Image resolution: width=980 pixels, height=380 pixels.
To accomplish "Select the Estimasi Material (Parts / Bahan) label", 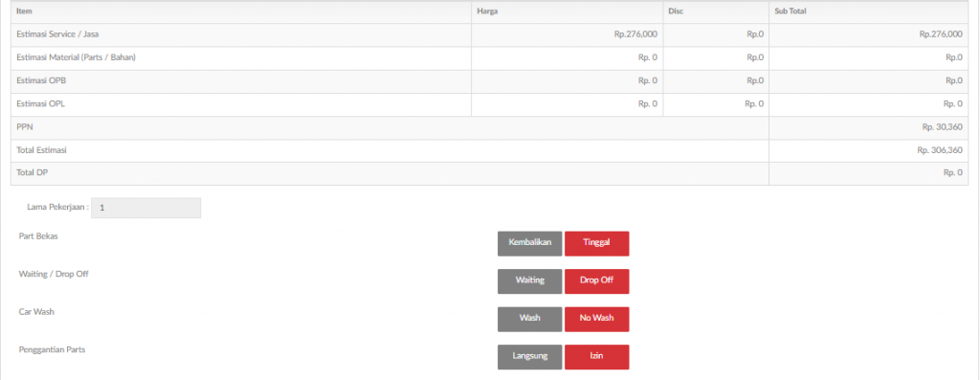I will coord(77,57).
